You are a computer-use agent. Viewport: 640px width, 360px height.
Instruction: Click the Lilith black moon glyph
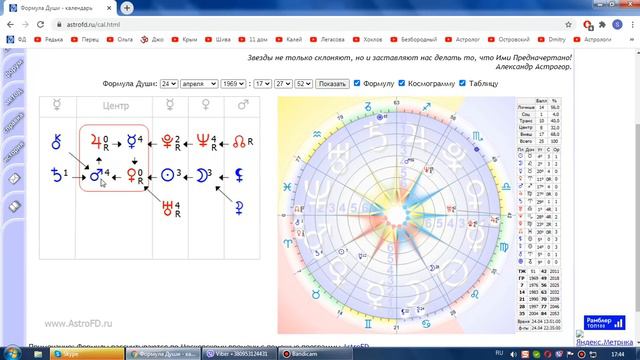(240, 176)
